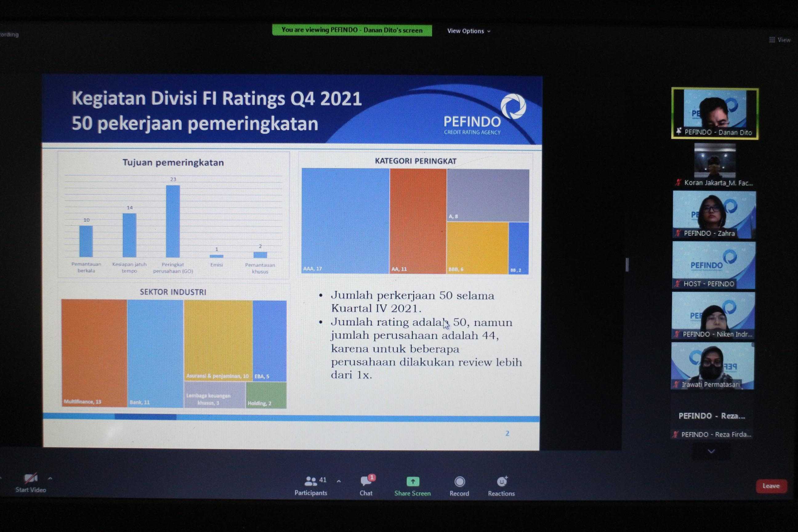Click the "Multifinance, 13" sector label
Viewport: 798px width, 532px height.
(83, 402)
